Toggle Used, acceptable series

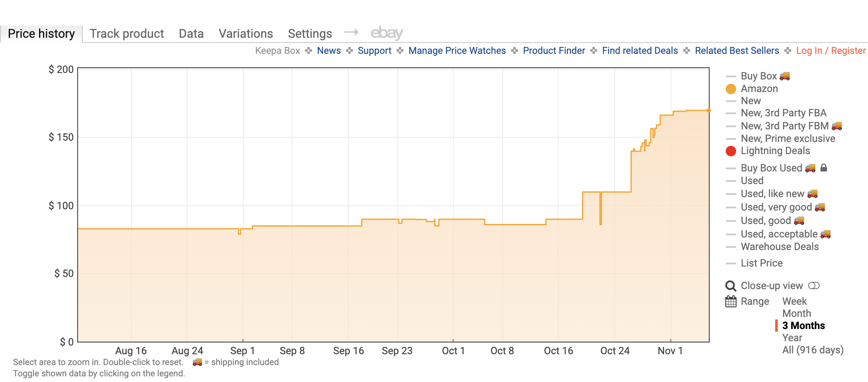779,234
